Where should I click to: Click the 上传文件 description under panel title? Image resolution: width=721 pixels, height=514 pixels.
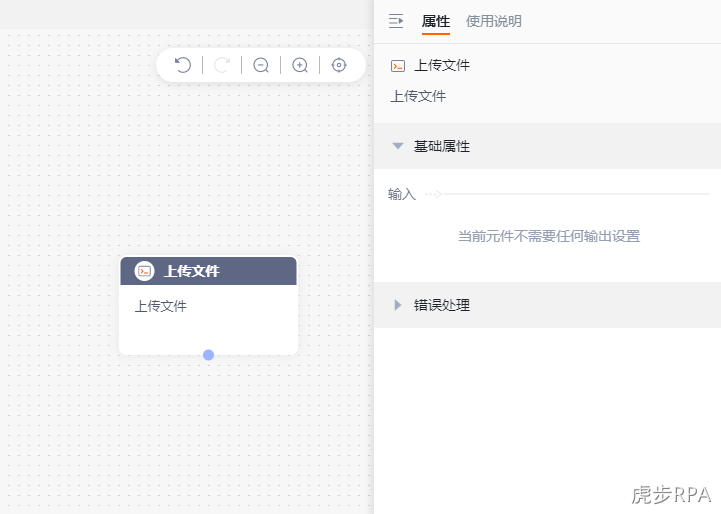click(x=418, y=96)
